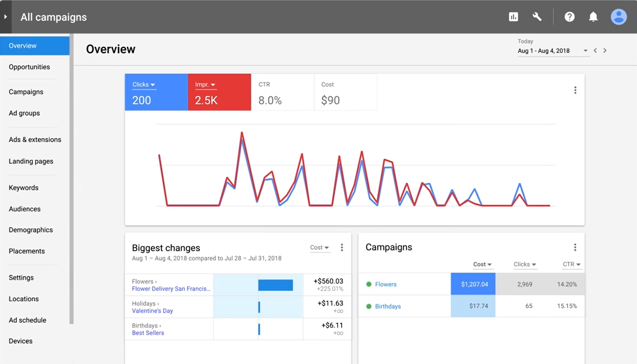Toggle the Birthdays campaign status dot
The image size is (637, 364).
(x=370, y=306)
